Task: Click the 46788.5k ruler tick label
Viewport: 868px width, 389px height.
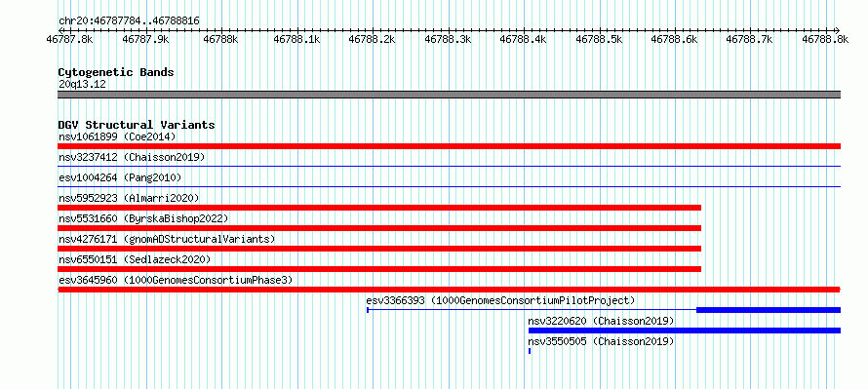Action: [599, 39]
